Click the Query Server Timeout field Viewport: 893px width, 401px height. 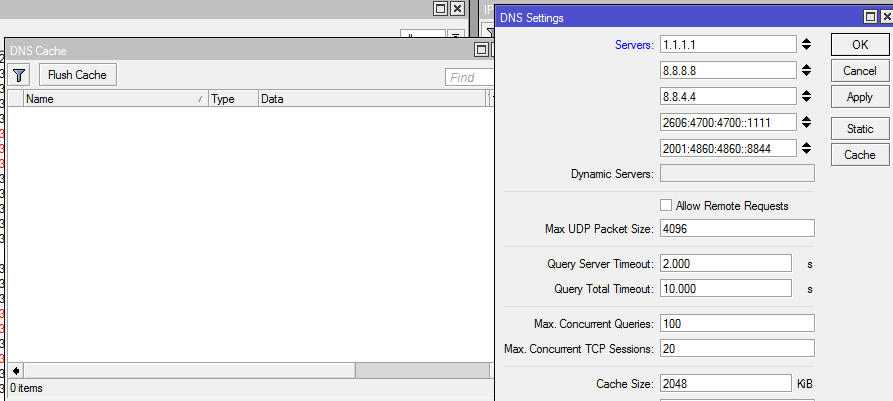tap(726, 264)
